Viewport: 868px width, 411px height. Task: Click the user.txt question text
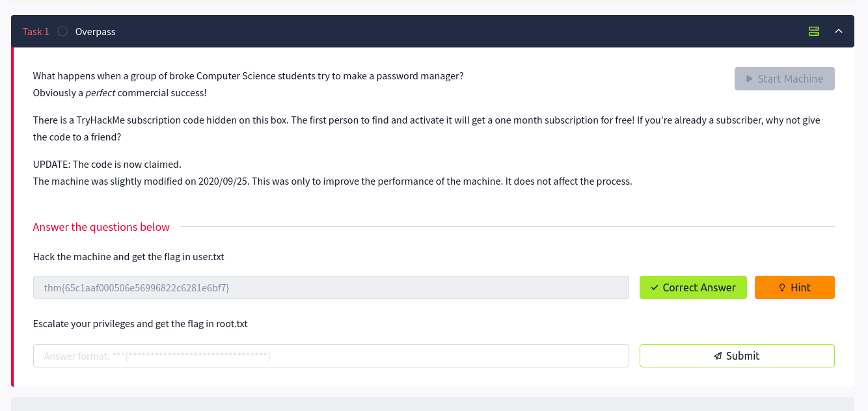pos(128,256)
